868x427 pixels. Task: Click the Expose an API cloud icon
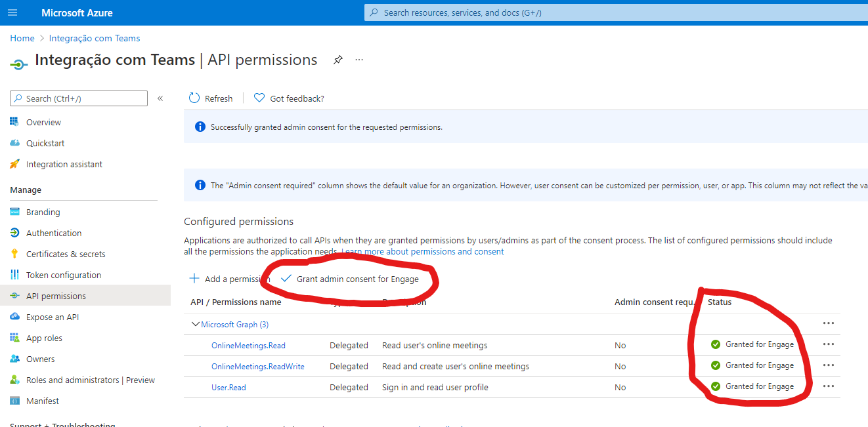click(15, 317)
